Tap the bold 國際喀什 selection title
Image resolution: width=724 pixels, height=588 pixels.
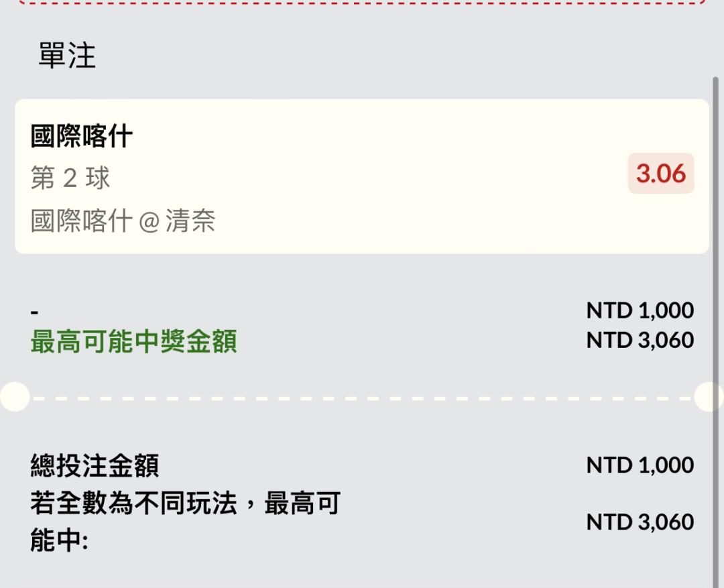(x=82, y=137)
